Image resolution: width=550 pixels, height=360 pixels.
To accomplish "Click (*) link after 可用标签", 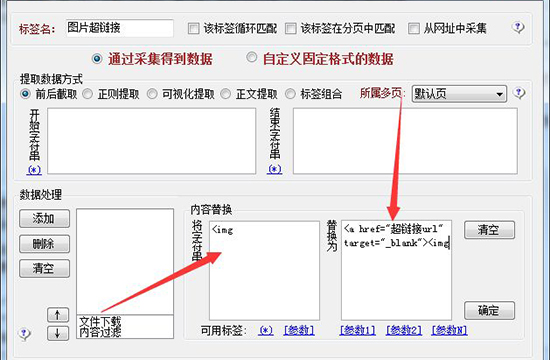I will [266, 331].
